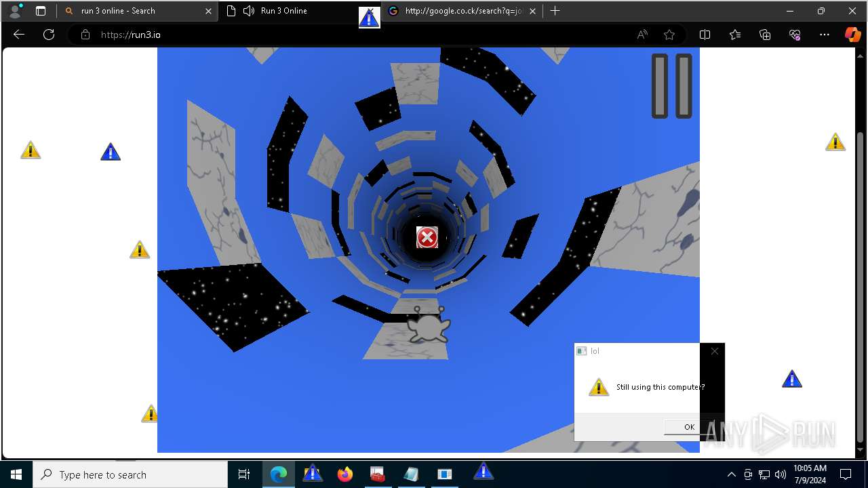
Task: Open Firefox from taskbar
Action: pos(345,474)
